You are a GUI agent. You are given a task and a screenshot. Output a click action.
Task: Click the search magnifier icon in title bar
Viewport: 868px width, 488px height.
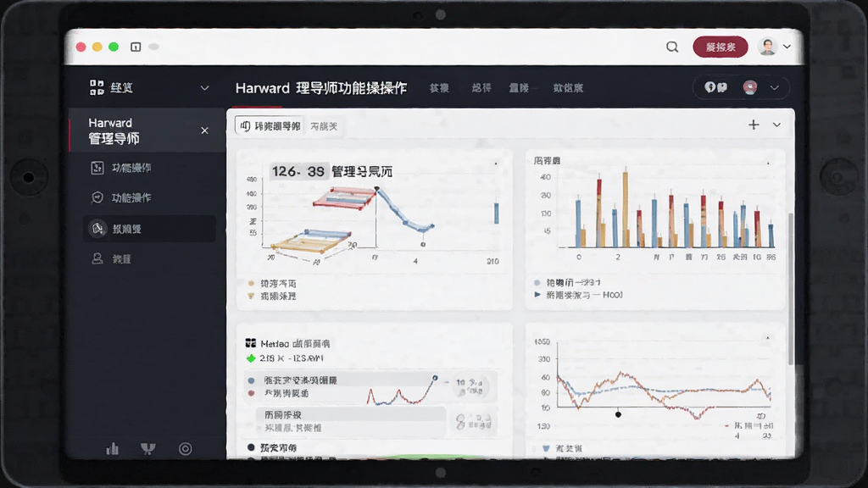click(672, 47)
